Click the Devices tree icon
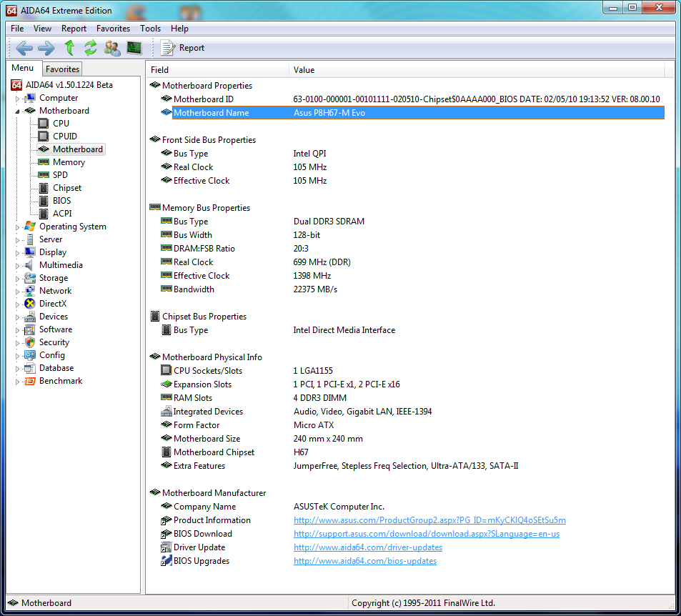The image size is (681, 616). click(30, 317)
